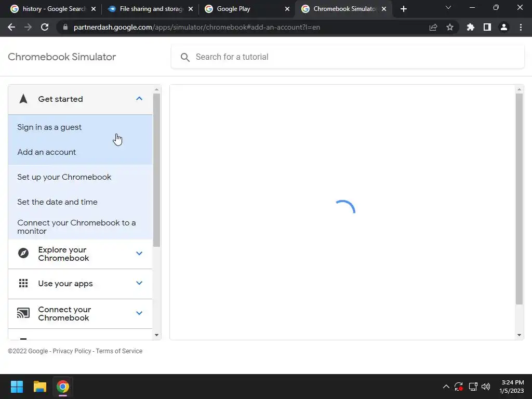Open File Explorer from the taskbar
The width and height of the screenshot is (532, 399).
39,387
